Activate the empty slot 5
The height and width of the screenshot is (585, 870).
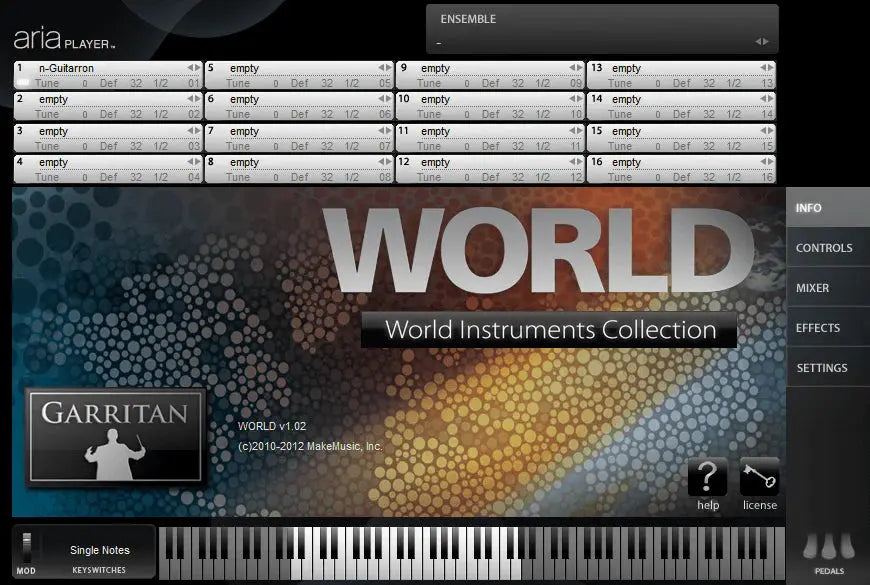(x=280, y=67)
